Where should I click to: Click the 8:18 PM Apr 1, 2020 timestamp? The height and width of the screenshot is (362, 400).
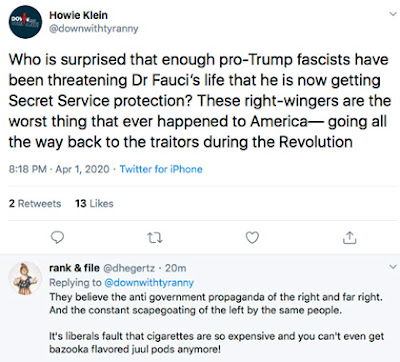59,169
